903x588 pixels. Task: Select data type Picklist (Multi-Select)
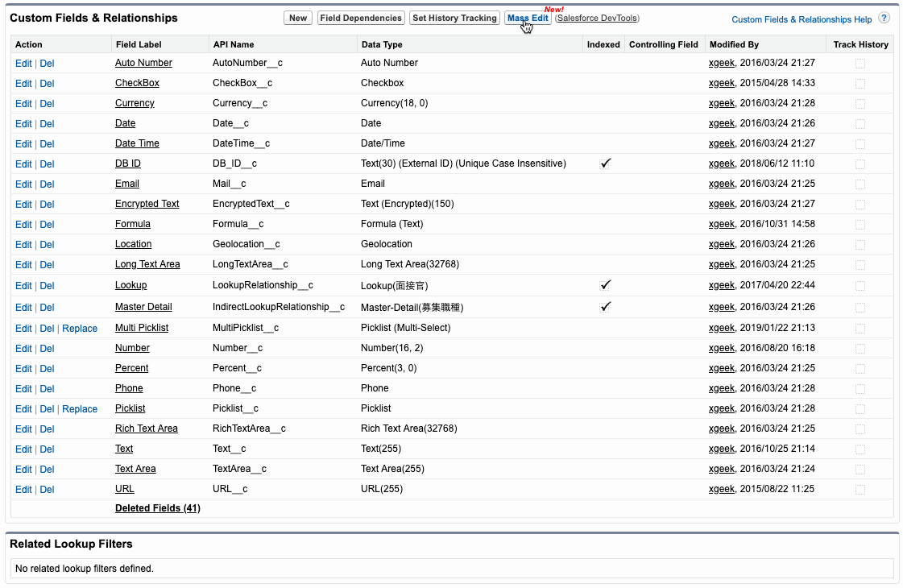click(406, 328)
